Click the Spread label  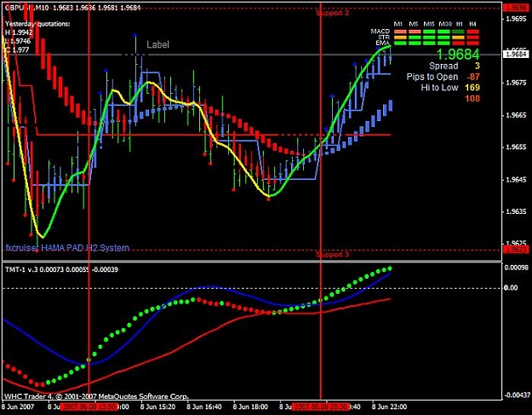pyautogui.click(x=443, y=66)
